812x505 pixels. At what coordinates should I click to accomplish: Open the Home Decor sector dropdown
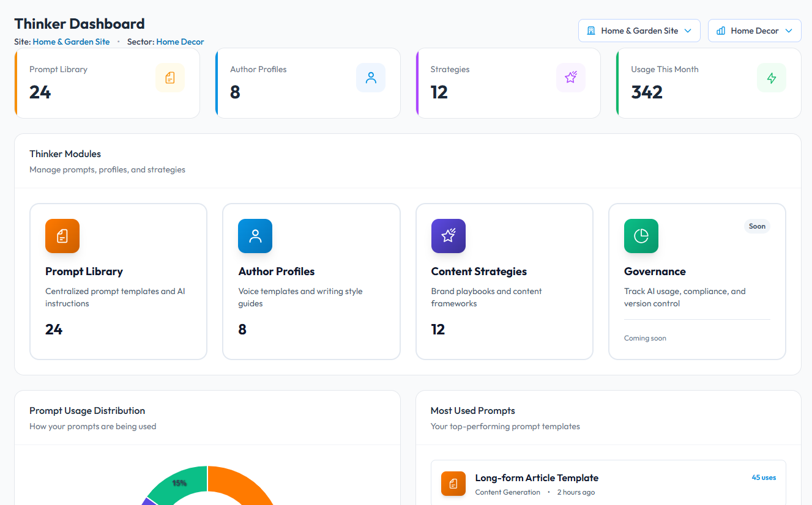pyautogui.click(x=754, y=31)
